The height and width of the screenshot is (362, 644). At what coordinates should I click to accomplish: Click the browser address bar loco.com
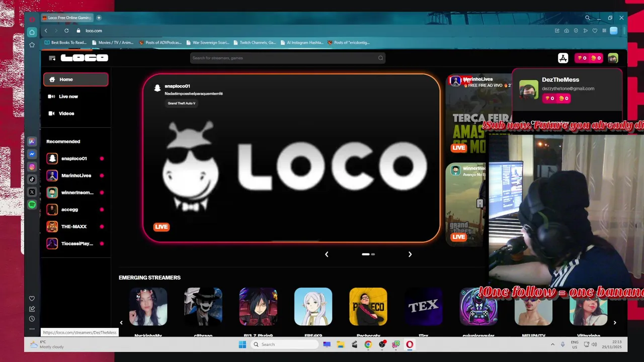[x=94, y=31]
